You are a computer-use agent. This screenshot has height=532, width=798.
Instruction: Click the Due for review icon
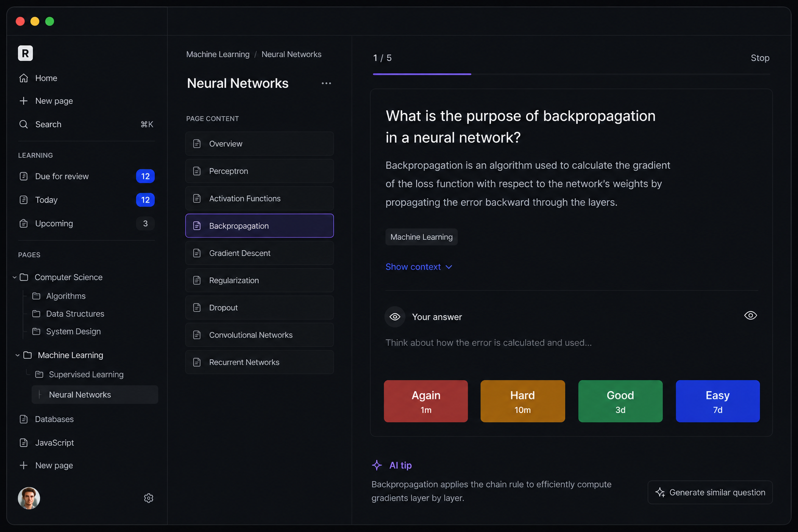[x=23, y=176]
